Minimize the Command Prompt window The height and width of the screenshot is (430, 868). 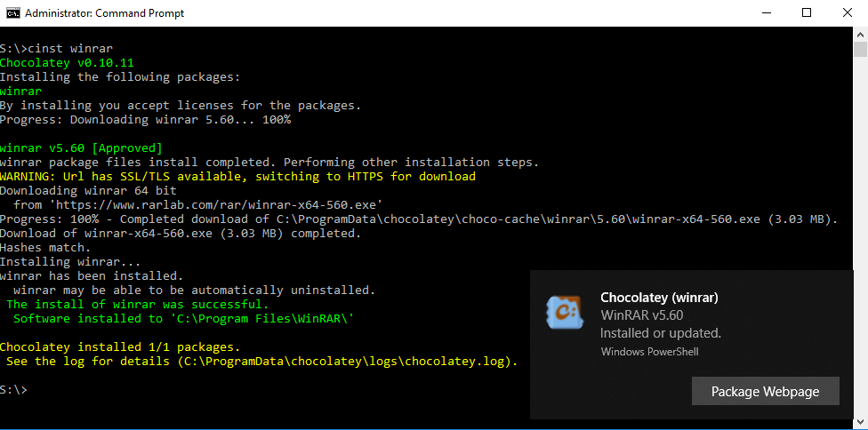(x=766, y=12)
